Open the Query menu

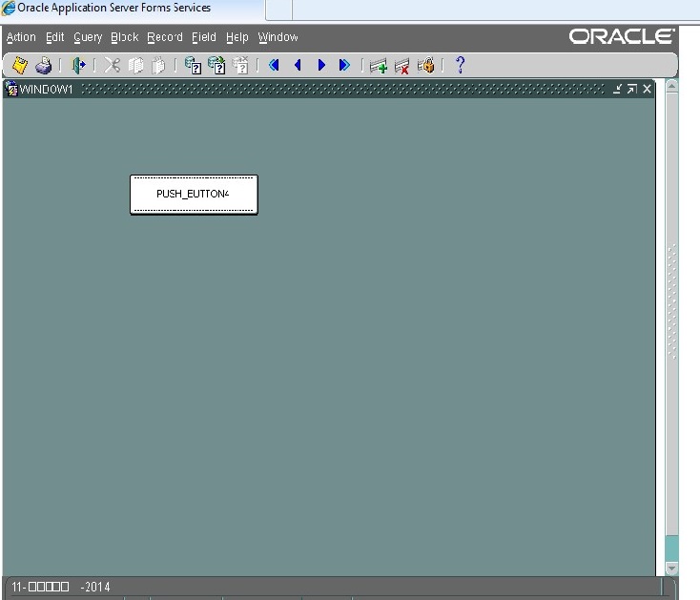coord(88,37)
